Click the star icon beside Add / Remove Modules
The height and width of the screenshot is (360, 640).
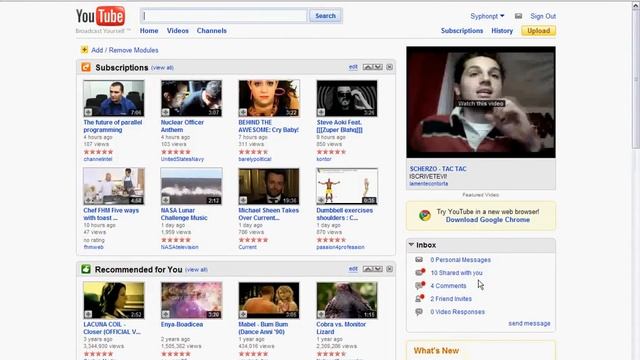coord(84,50)
